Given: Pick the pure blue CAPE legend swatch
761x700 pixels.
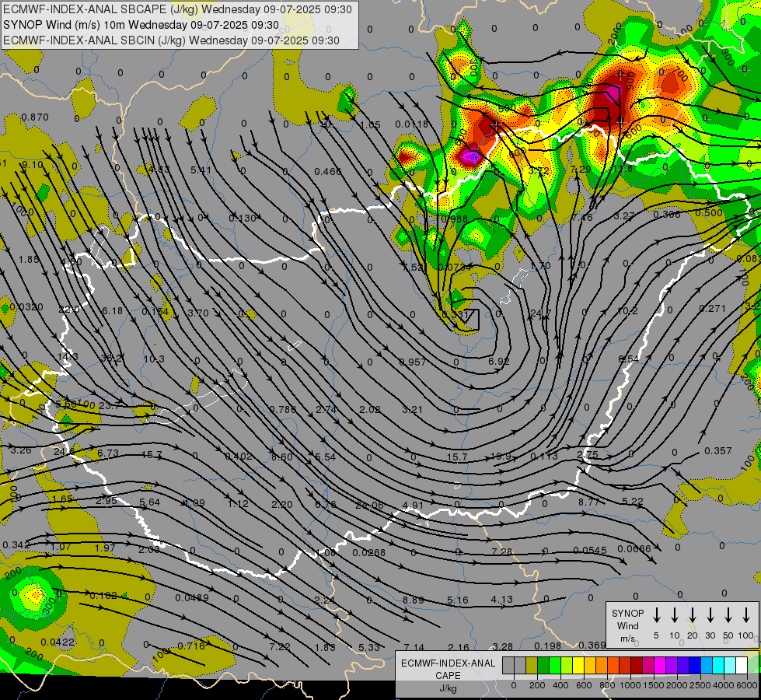Looking at the screenshot, I should (694, 666).
